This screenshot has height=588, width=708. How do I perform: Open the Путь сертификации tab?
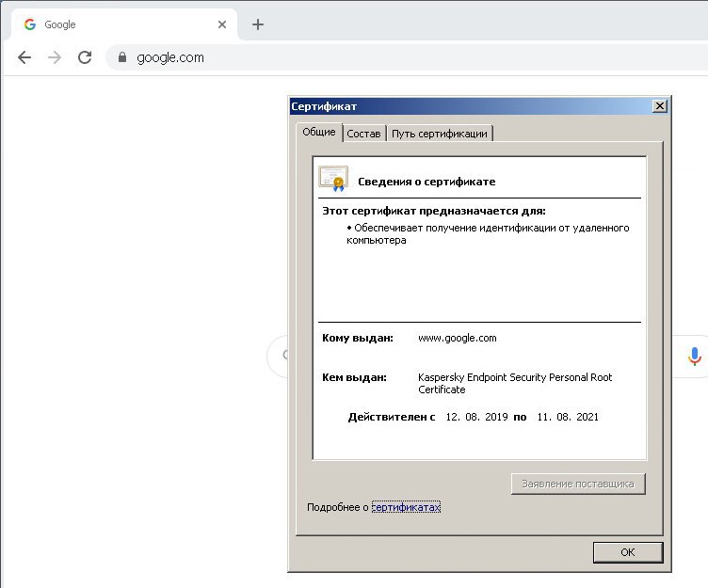(440, 134)
